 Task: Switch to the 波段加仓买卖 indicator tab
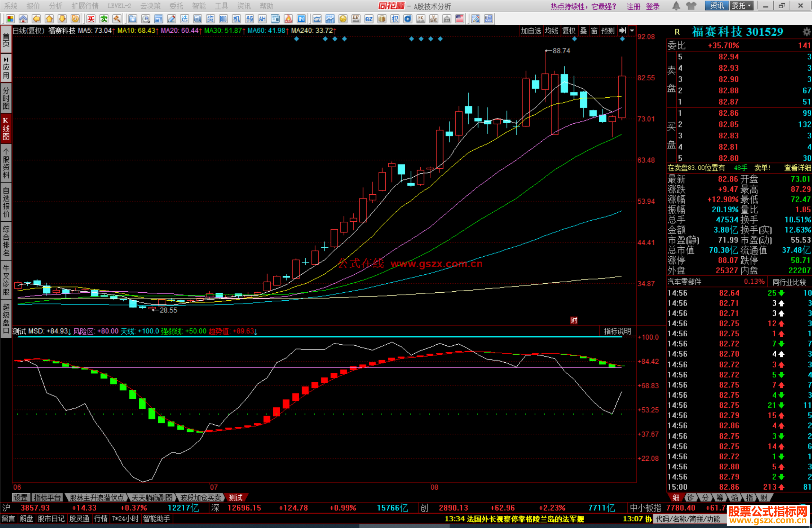click(200, 498)
